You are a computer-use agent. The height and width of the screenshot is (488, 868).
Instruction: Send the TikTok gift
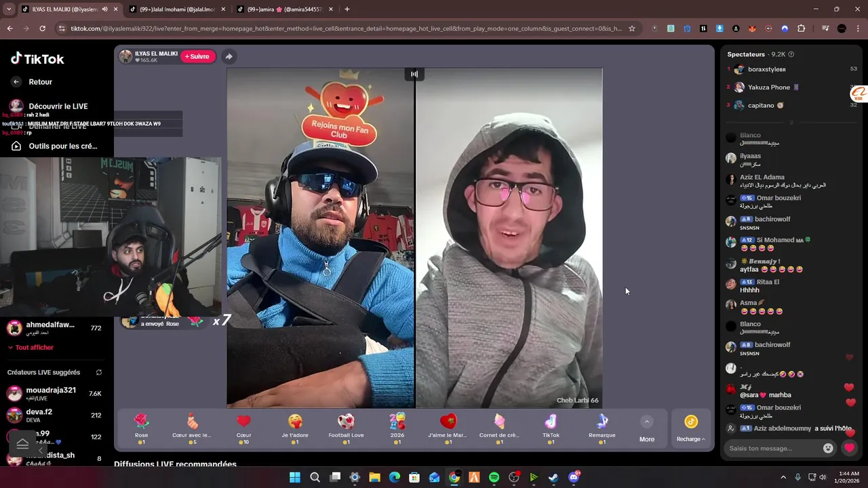tap(551, 428)
